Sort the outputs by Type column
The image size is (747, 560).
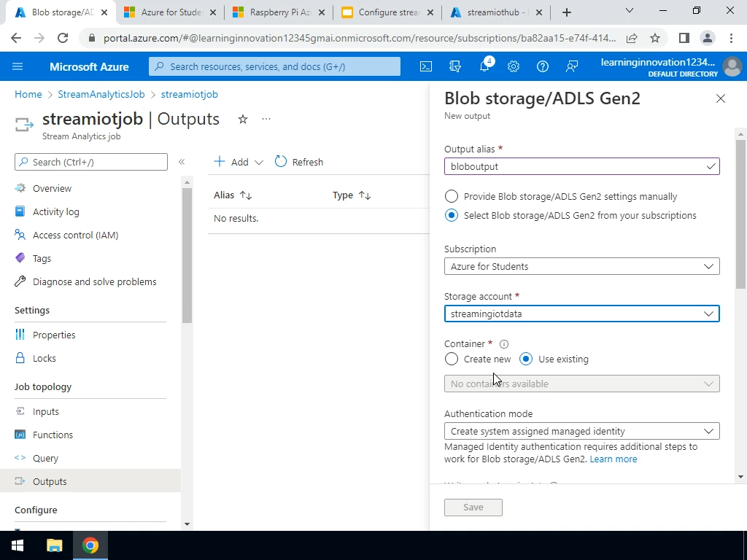(x=352, y=195)
